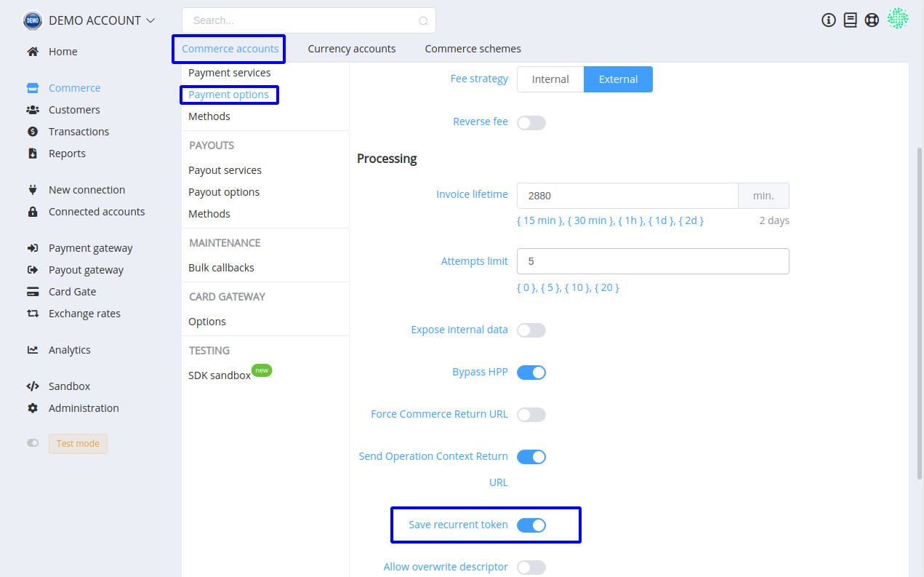Set attempts limit preset 10
This screenshot has width=924, height=577.
tap(577, 287)
